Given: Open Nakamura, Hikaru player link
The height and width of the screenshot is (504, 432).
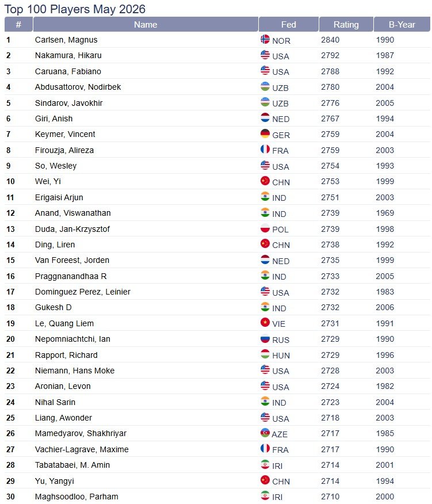Looking at the screenshot, I should pos(68,56).
